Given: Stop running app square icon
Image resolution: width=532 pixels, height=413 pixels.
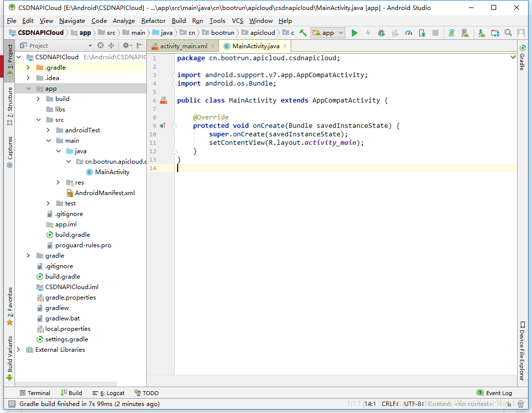Looking at the screenshot, I should click(435, 33).
